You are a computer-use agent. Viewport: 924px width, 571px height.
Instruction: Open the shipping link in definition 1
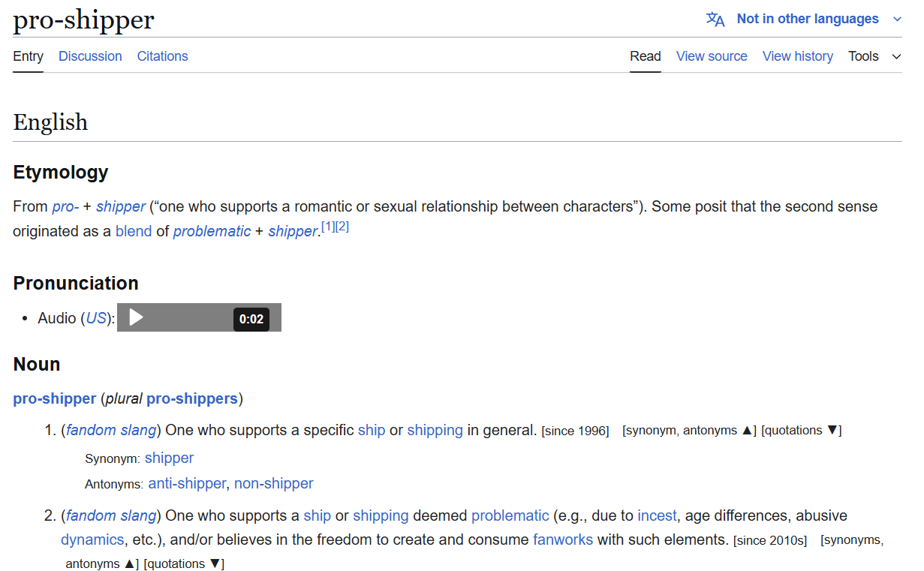click(435, 431)
